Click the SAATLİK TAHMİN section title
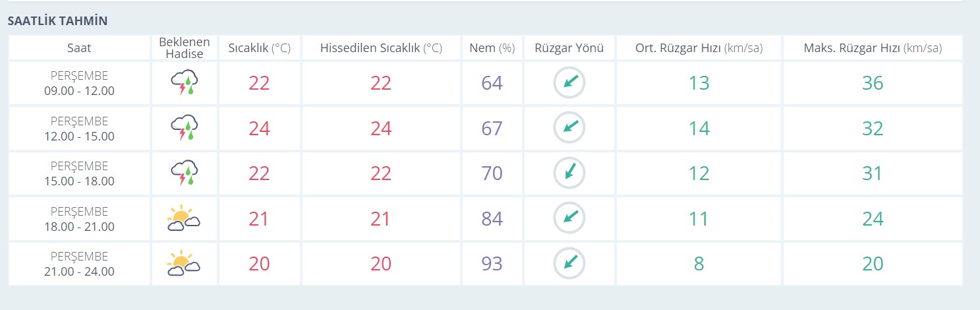980x310 pixels. pos(57,21)
